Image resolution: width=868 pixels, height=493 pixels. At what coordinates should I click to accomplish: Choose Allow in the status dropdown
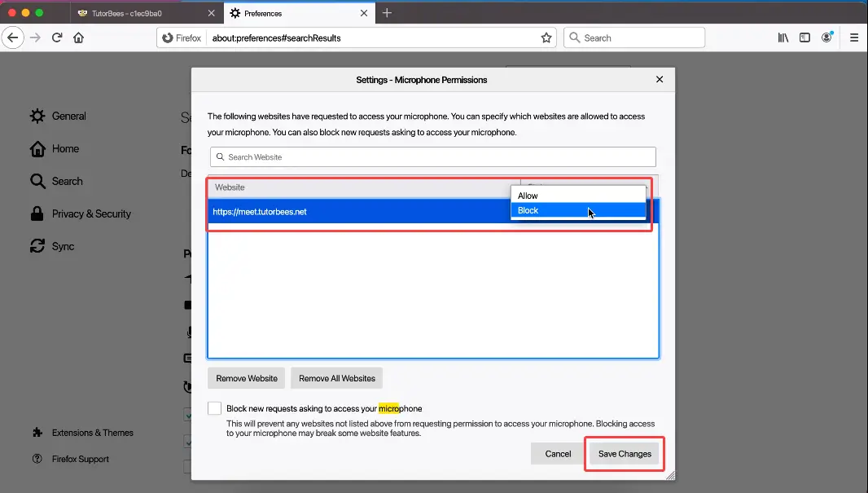click(528, 196)
